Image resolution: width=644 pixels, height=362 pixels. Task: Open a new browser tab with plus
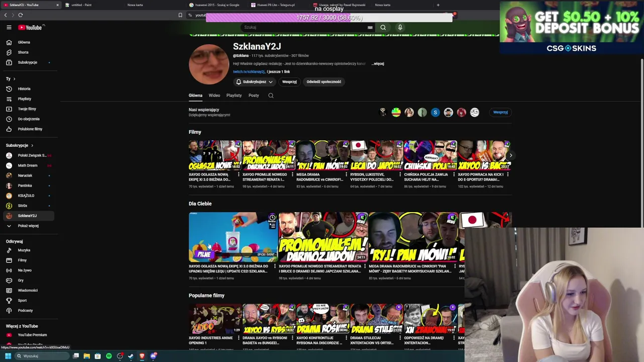click(438, 5)
